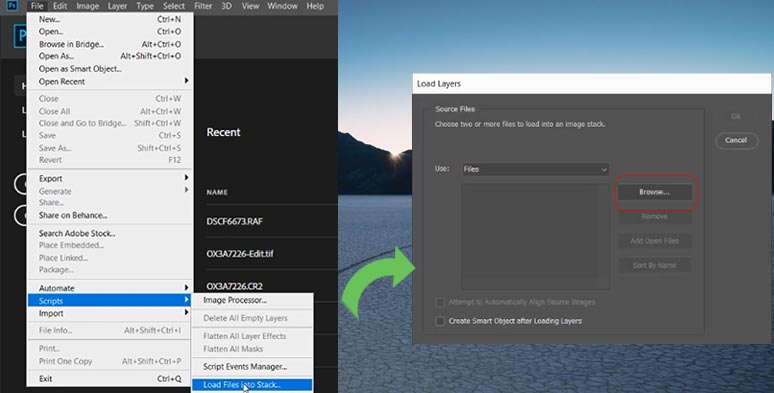Open the Help menu
This screenshot has width=774, height=393.
315,6
